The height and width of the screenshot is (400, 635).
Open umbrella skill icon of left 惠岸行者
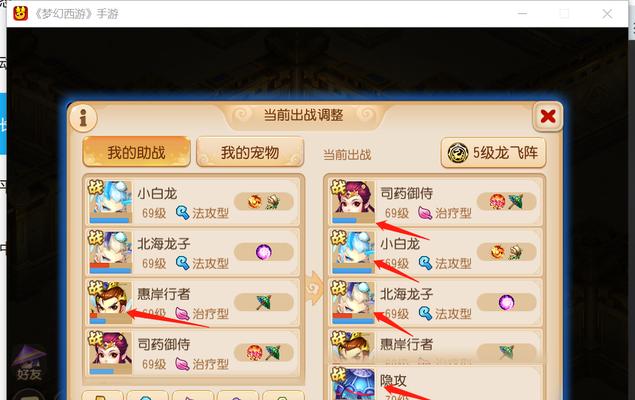coord(264,302)
